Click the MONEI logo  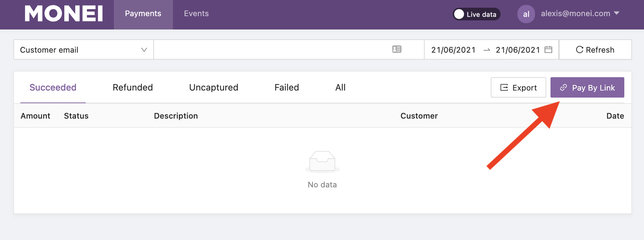click(64, 14)
